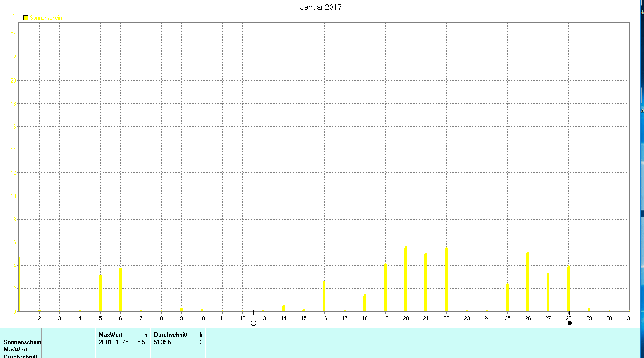Image resolution: width=644 pixels, height=358 pixels.
Task: Click the y-axis label '18'
Action: point(14,103)
